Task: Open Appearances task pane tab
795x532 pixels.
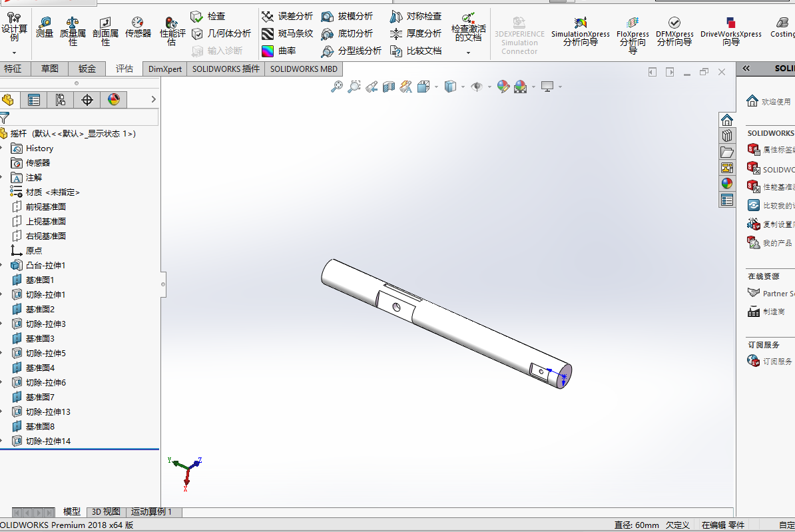Action: (727, 184)
